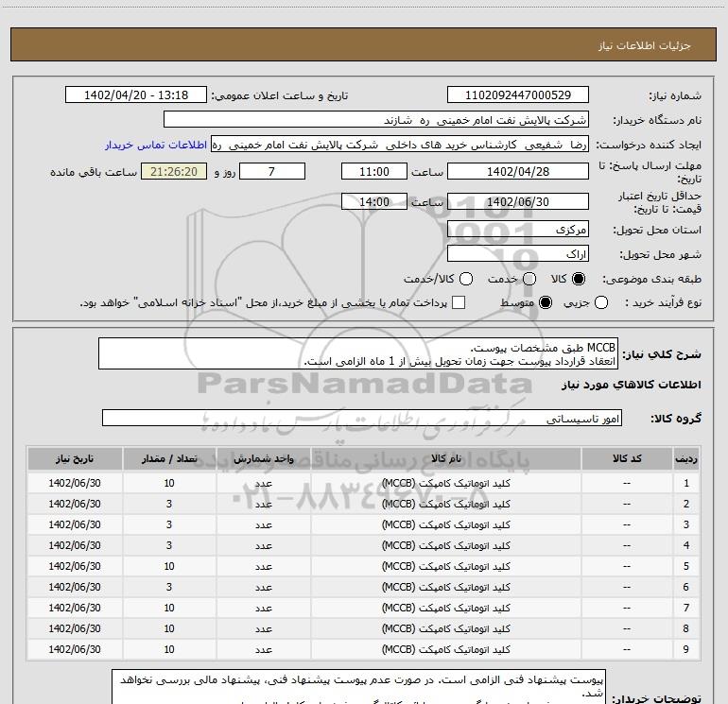Select row 9 item name cell
The height and width of the screenshot is (704, 728).
(445, 649)
